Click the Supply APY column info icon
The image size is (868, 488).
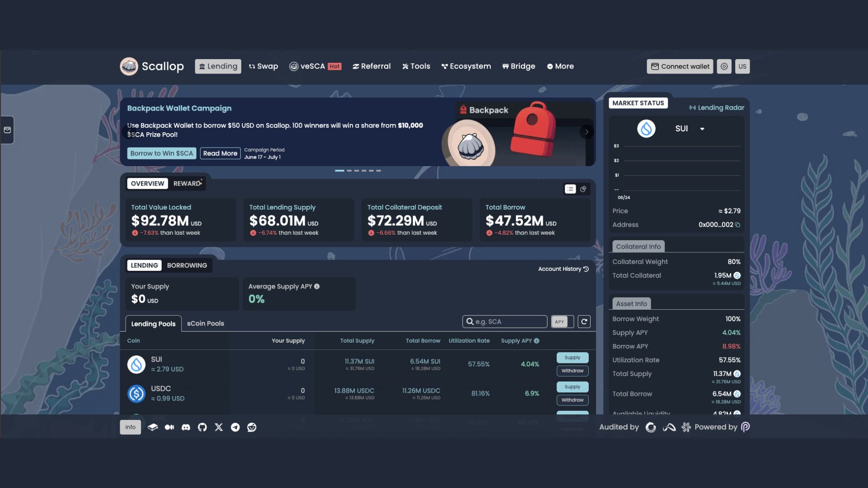click(536, 341)
